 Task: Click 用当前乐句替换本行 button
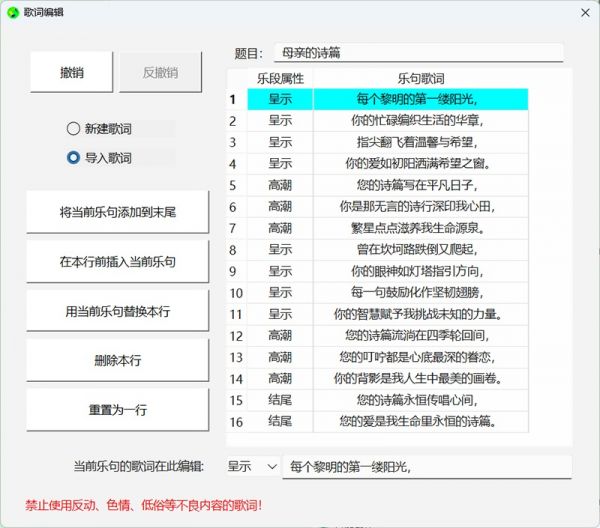pyautogui.click(x=118, y=311)
